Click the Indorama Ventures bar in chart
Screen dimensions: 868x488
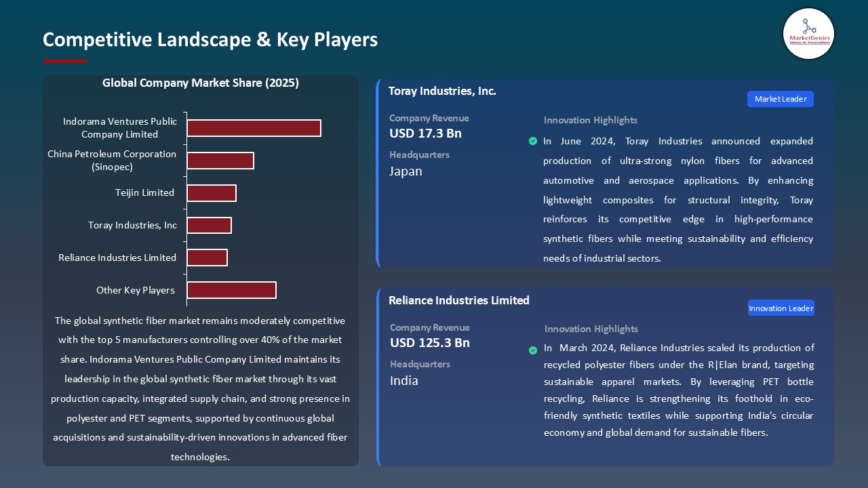(254, 128)
